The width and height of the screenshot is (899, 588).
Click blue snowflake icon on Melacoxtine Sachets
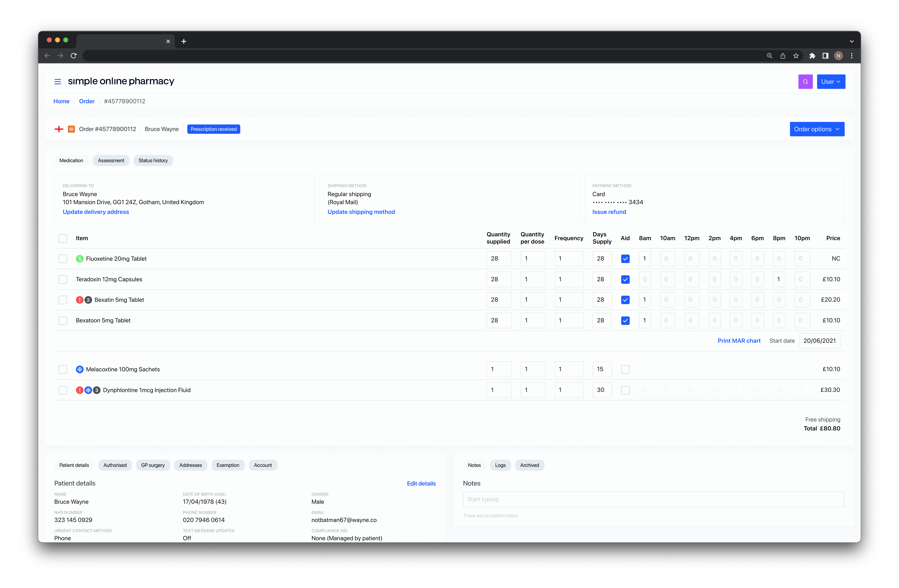pyautogui.click(x=79, y=369)
